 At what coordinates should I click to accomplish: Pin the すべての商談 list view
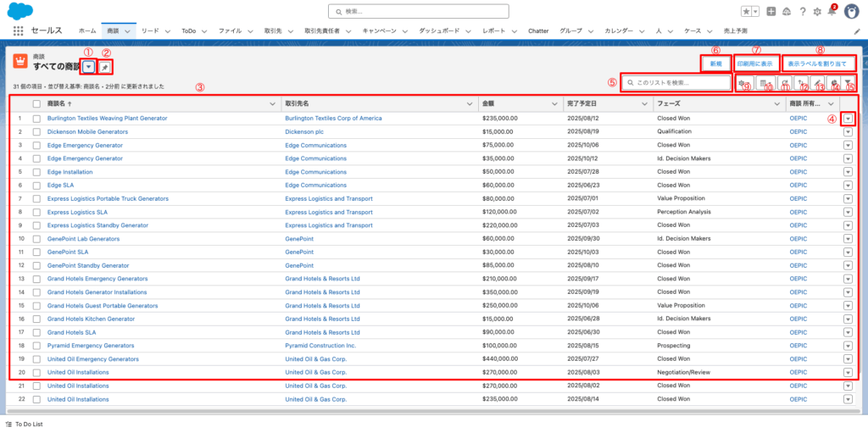click(x=104, y=66)
